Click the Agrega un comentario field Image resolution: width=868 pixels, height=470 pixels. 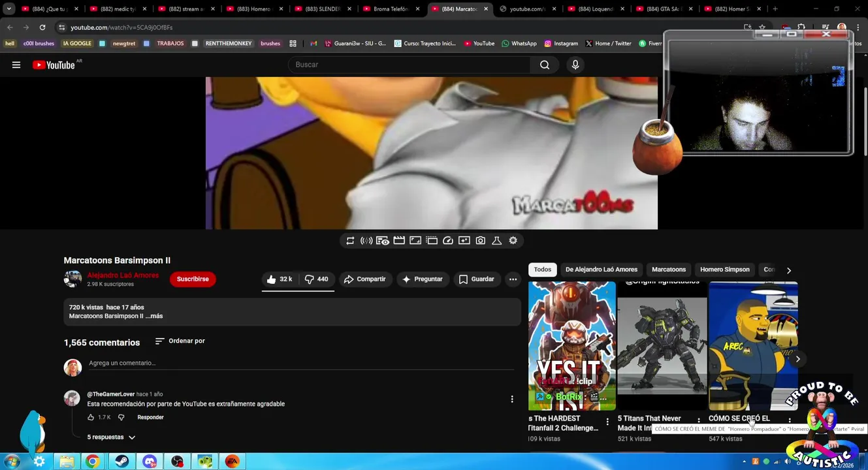click(301, 364)
